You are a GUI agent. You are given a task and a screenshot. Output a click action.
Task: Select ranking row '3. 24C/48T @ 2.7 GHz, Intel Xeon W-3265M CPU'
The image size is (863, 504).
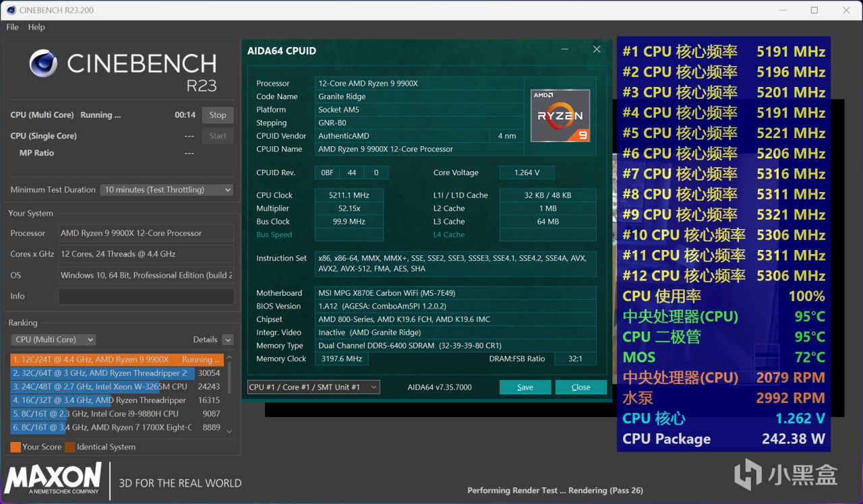[x=117, y=387]
